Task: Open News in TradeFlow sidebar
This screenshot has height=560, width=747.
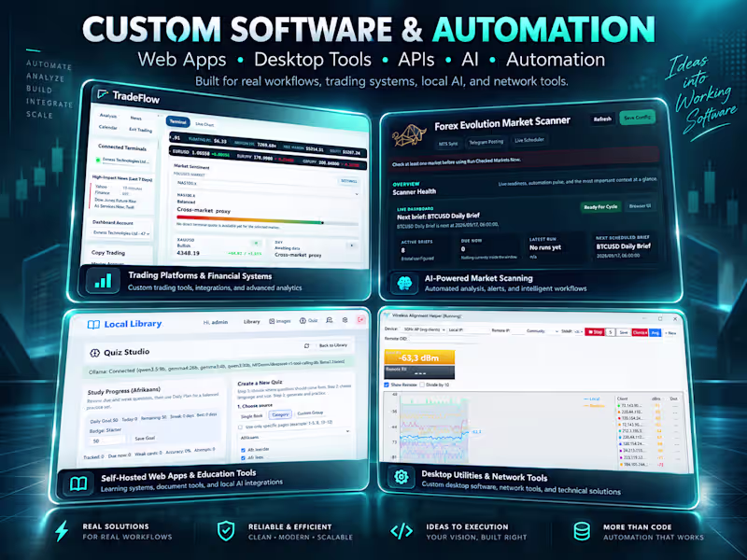Action: pyautogui.click(x=135, y=119)
